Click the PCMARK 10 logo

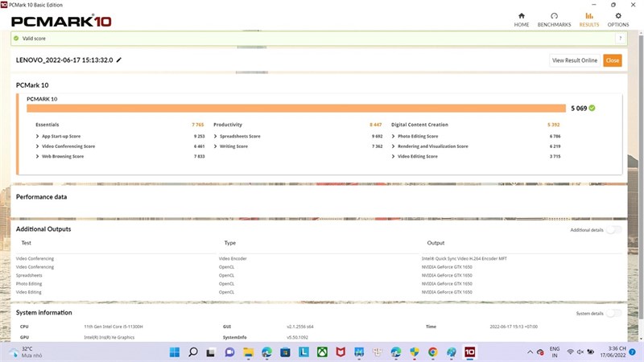tap(61, 21)
